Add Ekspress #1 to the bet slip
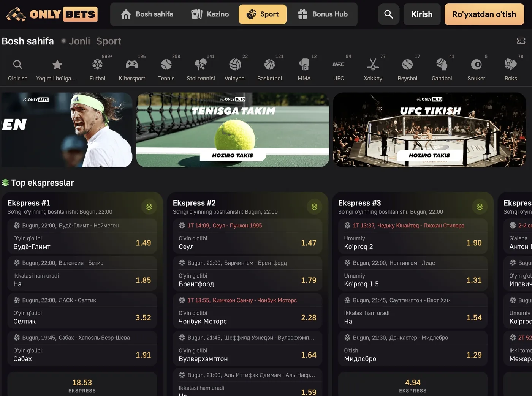532x396 pixels. click(x=149, y=207)
